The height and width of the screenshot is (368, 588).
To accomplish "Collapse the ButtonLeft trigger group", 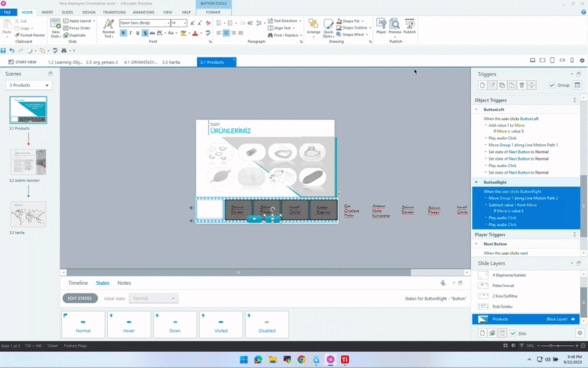I will click(476, 109).
